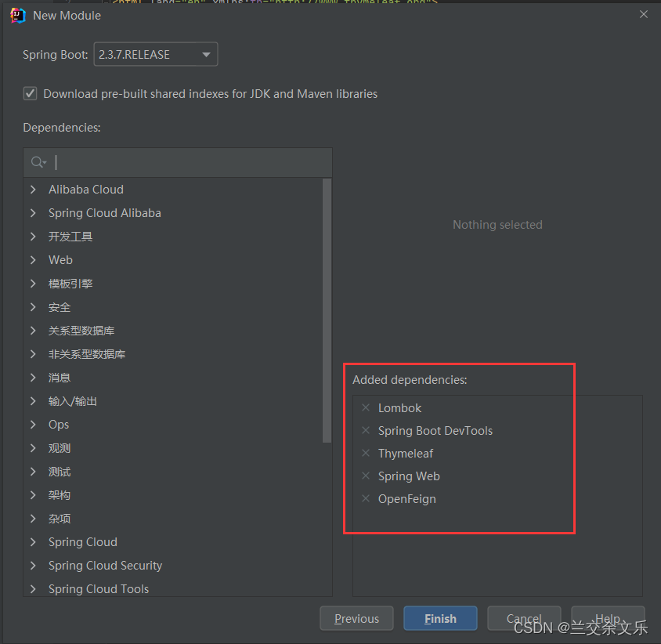
Task: Expand the 开发工具 category
Action: pyautogui.click(x=33, y=237)
